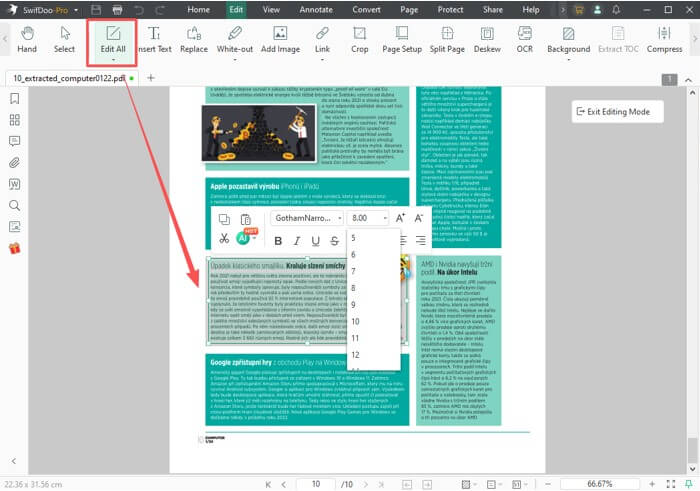Use the Add Image tool
This screenshot has height=491, width=700.
coord(280,39)
